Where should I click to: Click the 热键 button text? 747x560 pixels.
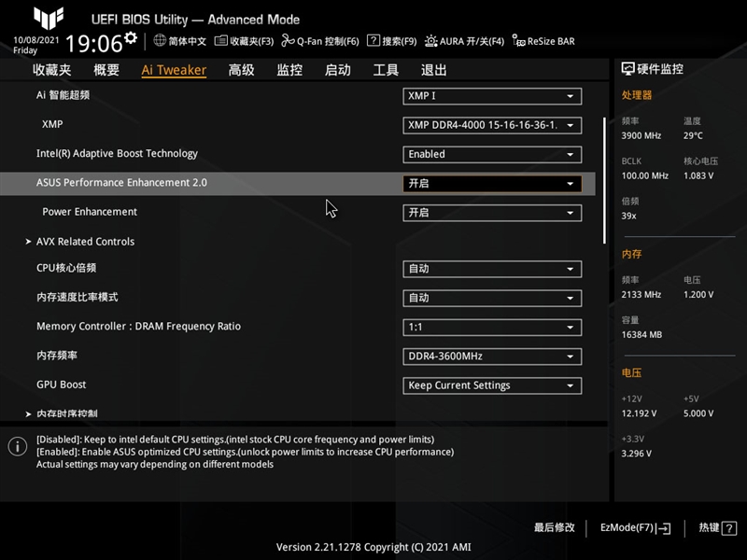pyautogui.click(x=709, y=527)
